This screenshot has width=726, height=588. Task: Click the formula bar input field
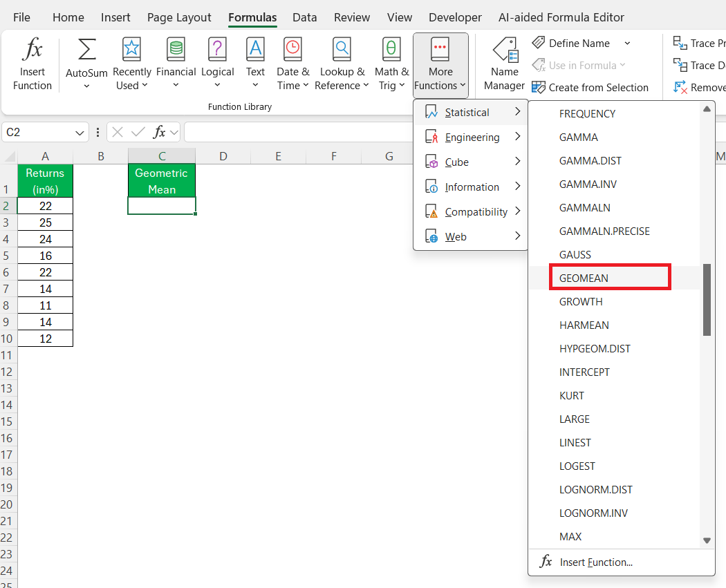[299, 132]
